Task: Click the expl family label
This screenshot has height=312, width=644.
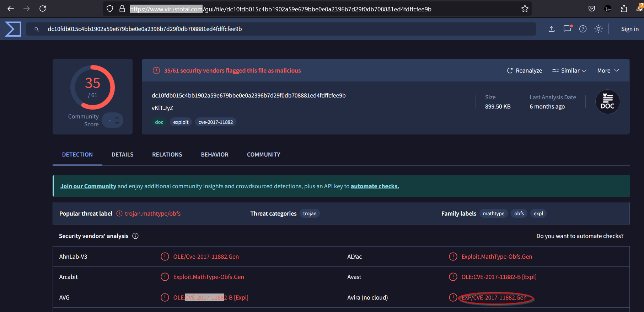Action: coord(538,213)
